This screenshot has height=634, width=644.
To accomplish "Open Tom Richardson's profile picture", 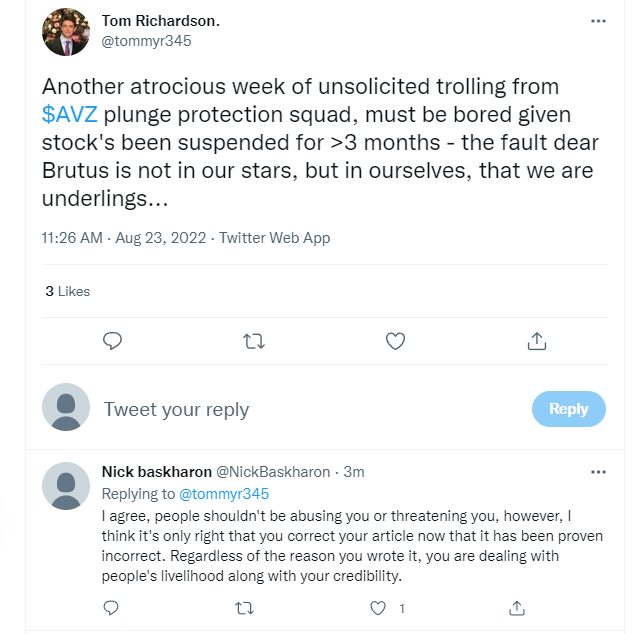I will coord(66,32).
